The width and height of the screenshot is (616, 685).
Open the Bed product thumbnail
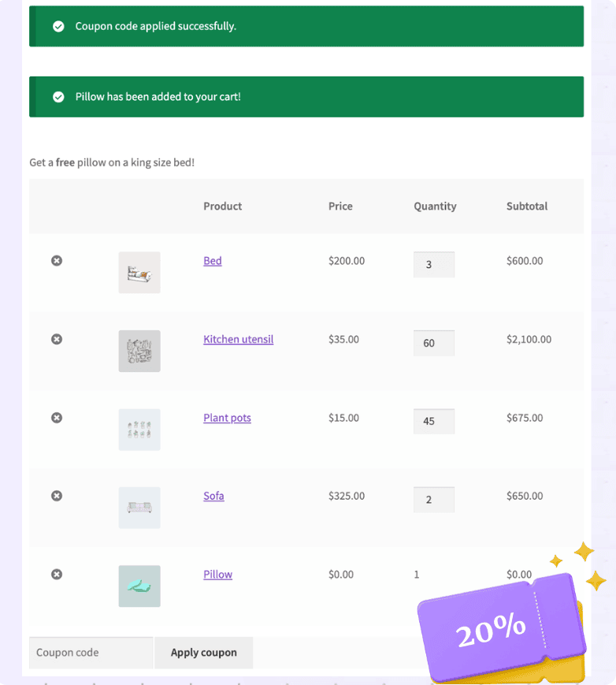point(139,273)
